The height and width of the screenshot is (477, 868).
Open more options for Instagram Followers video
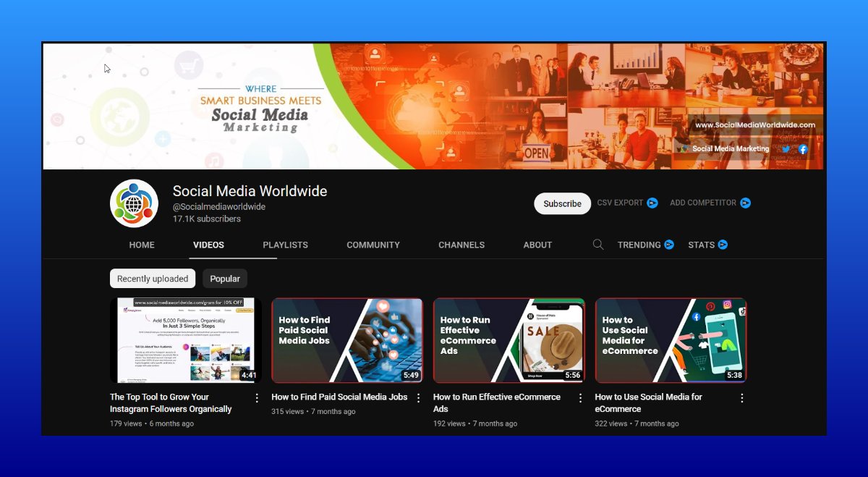[x=257, y=398]
